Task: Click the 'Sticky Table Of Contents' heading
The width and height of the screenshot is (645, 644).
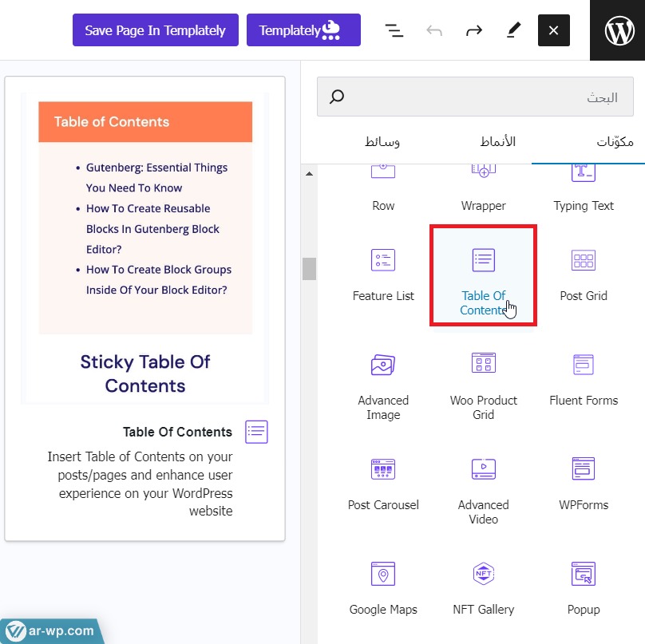Action: [145, 373]
